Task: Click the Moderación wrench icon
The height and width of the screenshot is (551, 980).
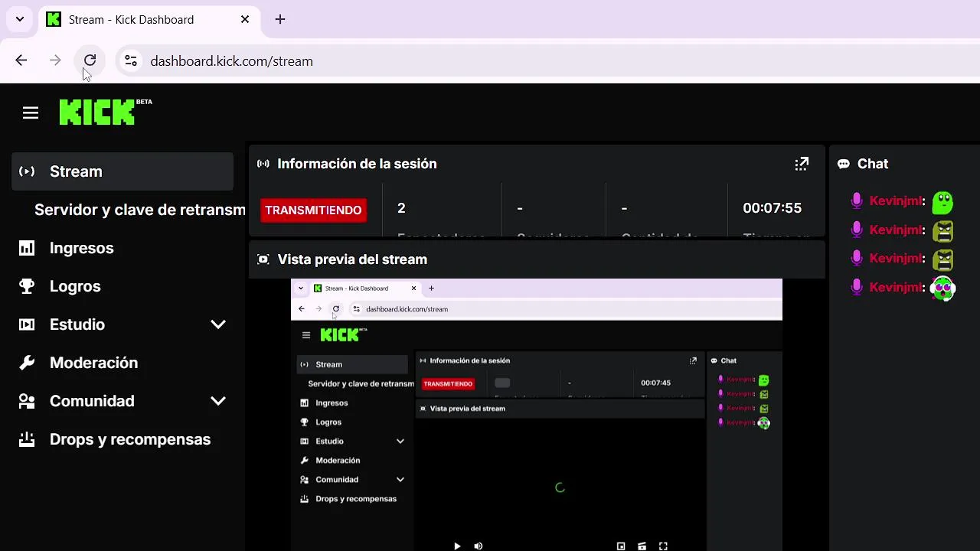Action: coord(27,363)
